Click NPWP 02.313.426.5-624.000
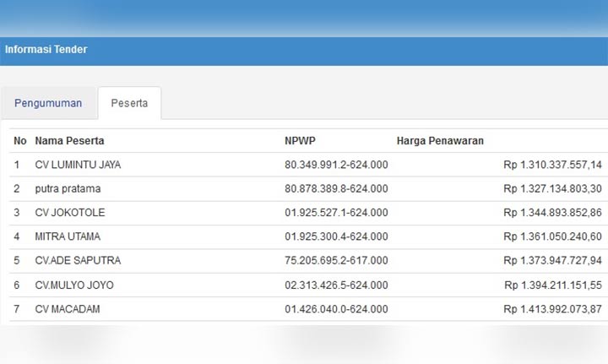 pos(336,285)
